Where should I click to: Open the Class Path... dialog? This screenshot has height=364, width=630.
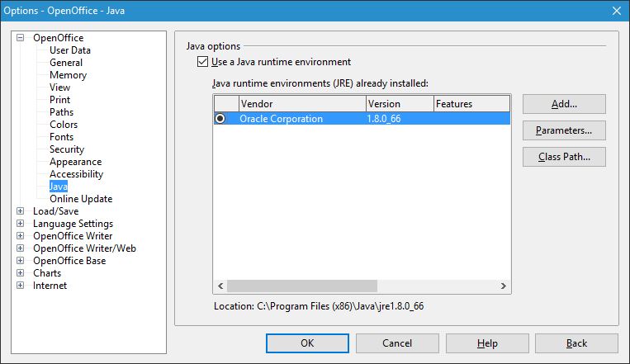564,157
